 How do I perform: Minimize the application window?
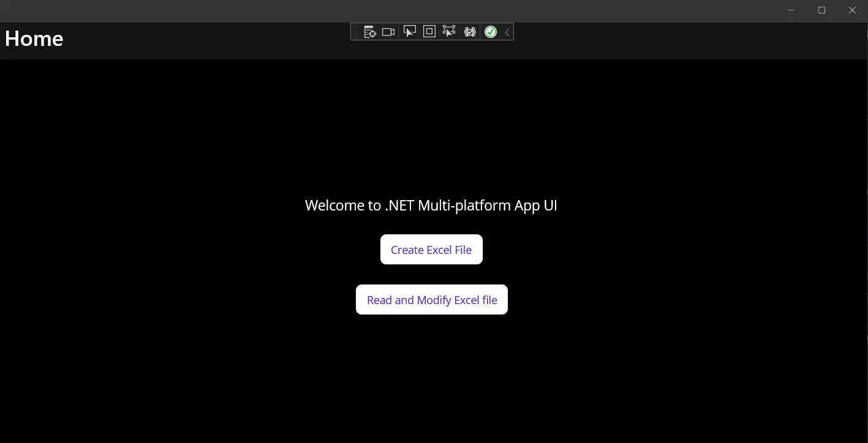pos(791,10)
